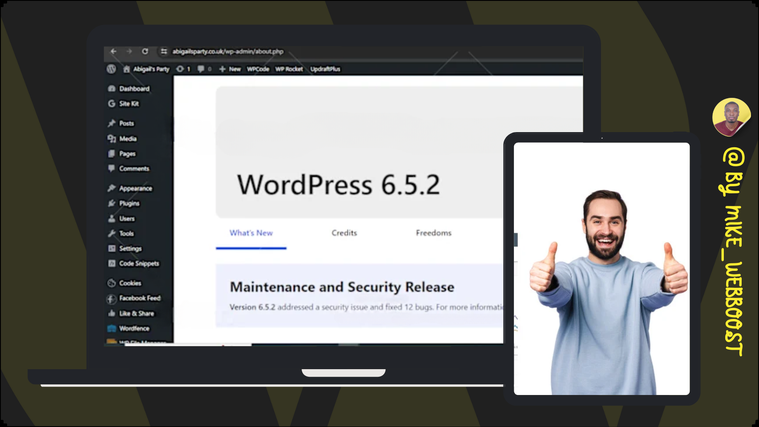Click the WordPress 6.5.2 heading

(338, 184)
